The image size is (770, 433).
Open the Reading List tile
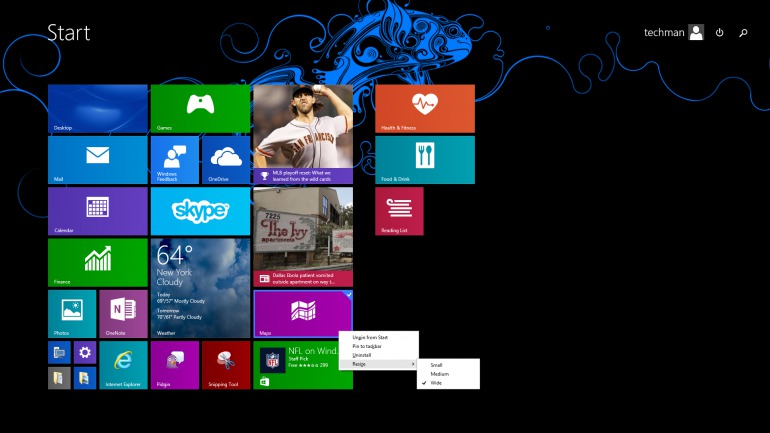(399, 211)
